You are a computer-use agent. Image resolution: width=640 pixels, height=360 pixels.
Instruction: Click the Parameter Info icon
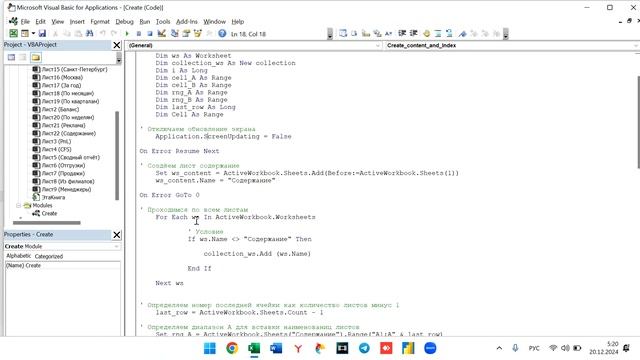click(377, 33)
